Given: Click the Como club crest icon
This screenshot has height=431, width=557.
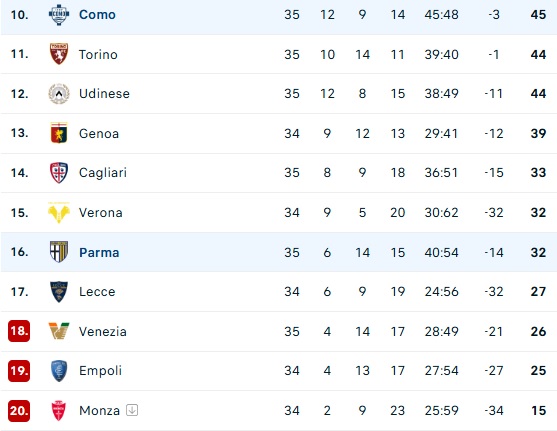Looking at the screenshot, I should pyautogui.click(x=59, y=15).
